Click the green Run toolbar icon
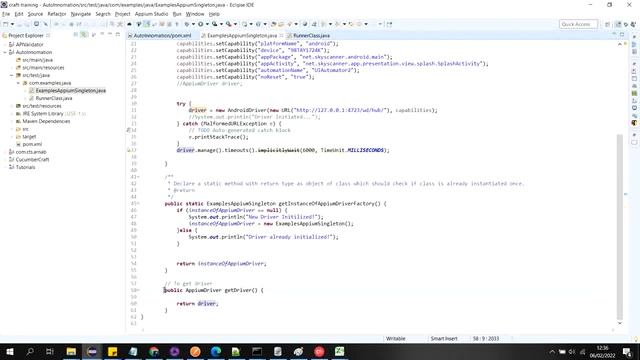Image resolution: width=640 pixels, height=360 pixels. 200,24
